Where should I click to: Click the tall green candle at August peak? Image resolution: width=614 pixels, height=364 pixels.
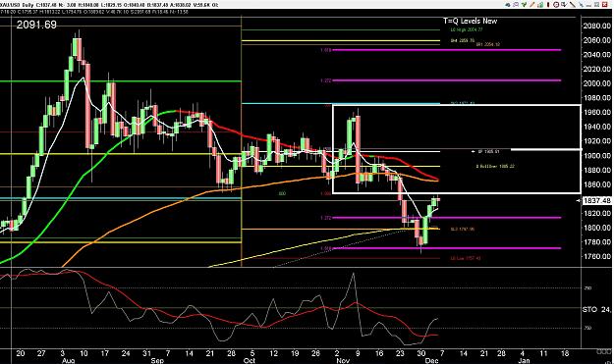(75, 46)
